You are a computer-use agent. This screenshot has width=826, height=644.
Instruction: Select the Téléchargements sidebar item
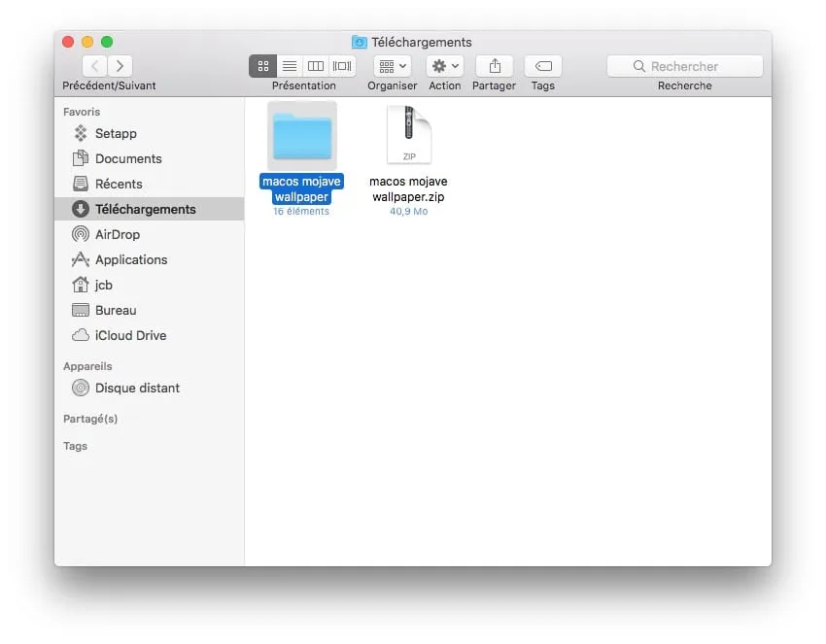coord(135,209)
